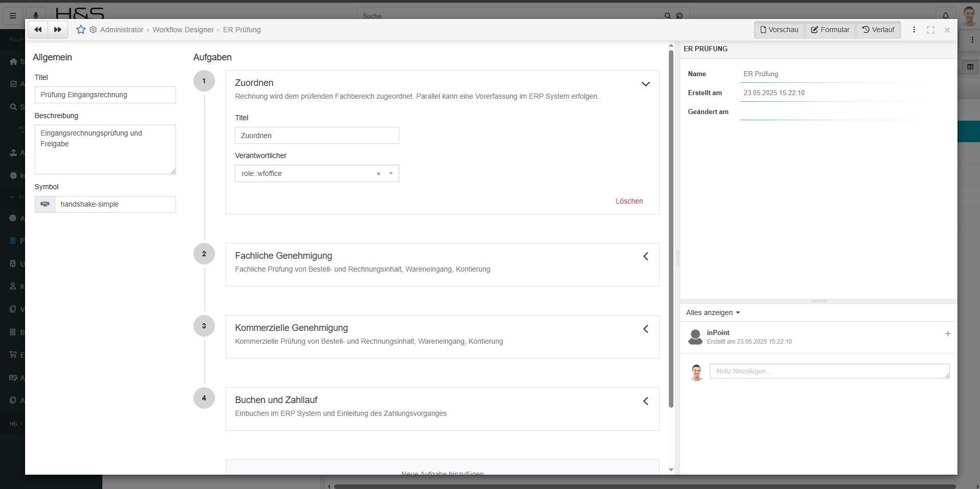This screenshot has height=489, width=980.
Task: Toggle the Formular panel view
Action: pyautogui.click(x=830, y=30)
